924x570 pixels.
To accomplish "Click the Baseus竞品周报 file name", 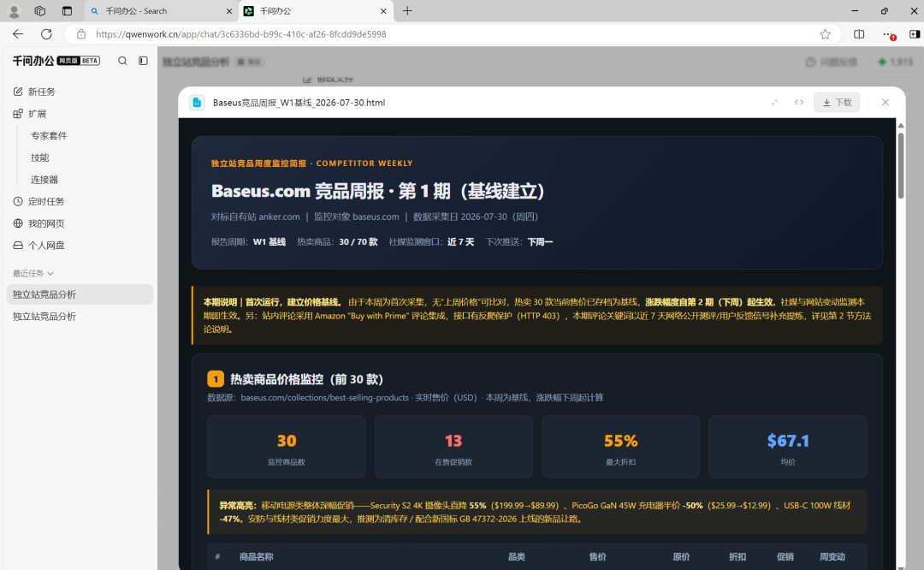I will click(x=299, y=103).
